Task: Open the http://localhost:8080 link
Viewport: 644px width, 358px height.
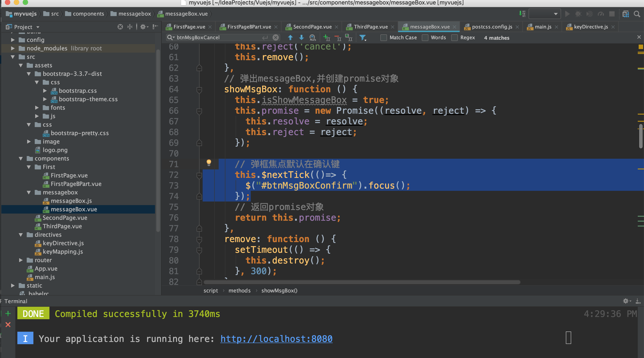Action: (x=276, y=339)
